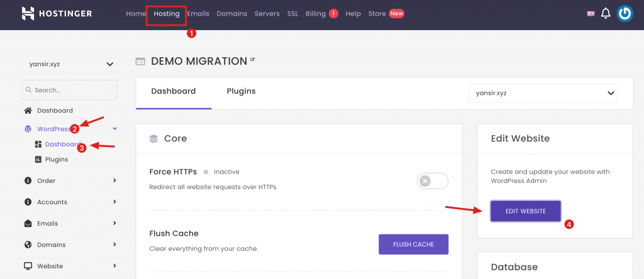Open the yansir.xyz sidebar domain dropdown
Screen dimensions: 644x279
pyautogui.click(x=69, y=63)
